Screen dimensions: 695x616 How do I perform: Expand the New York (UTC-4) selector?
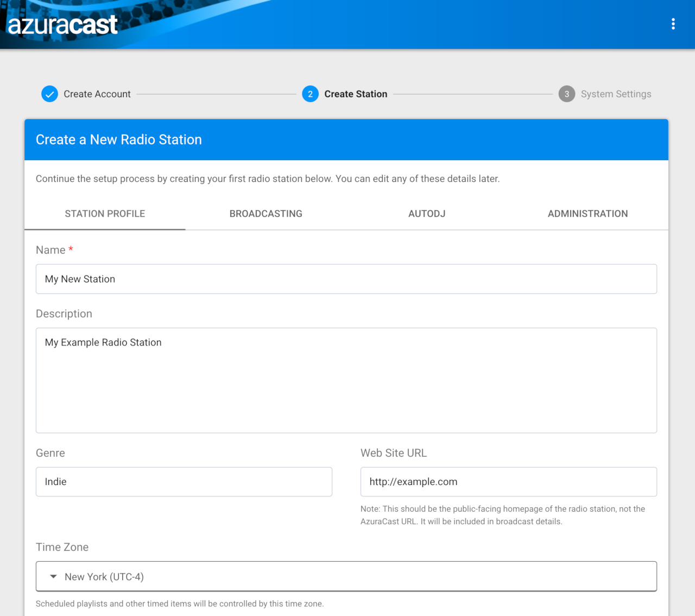346,576
